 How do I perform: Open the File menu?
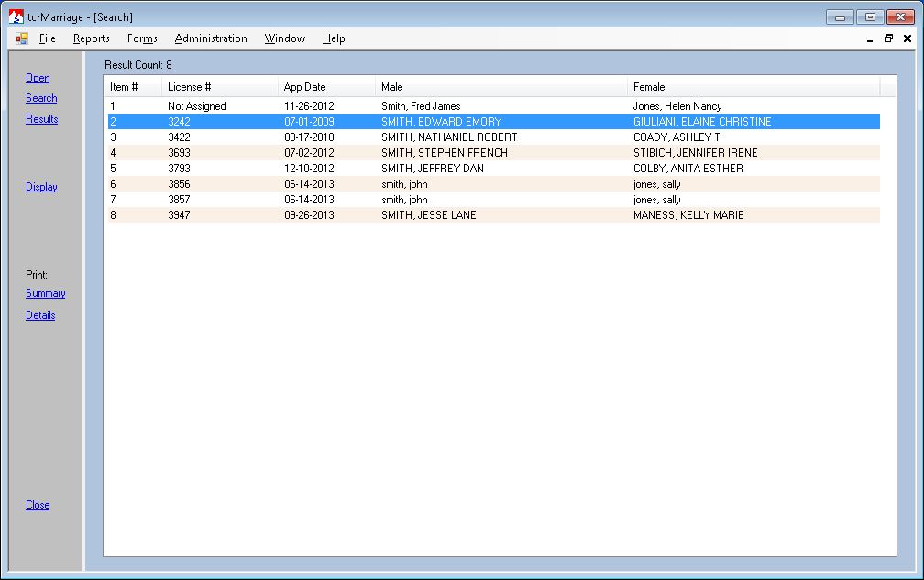pos(48,38)
